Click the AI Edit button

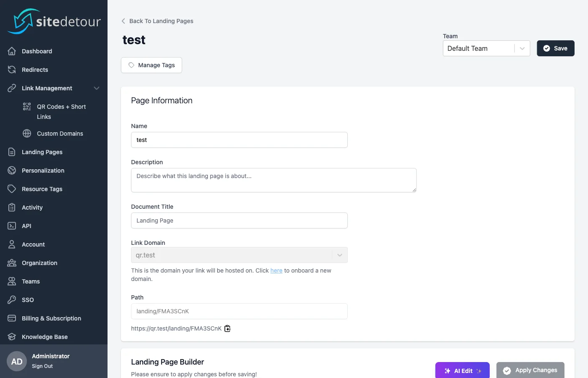point(462,371)
